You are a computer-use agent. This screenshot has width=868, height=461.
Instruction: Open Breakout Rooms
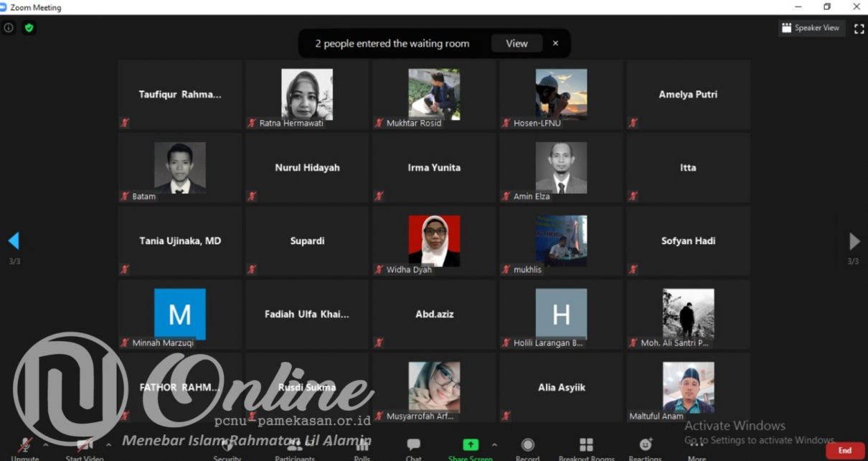[x=586, y=447]
